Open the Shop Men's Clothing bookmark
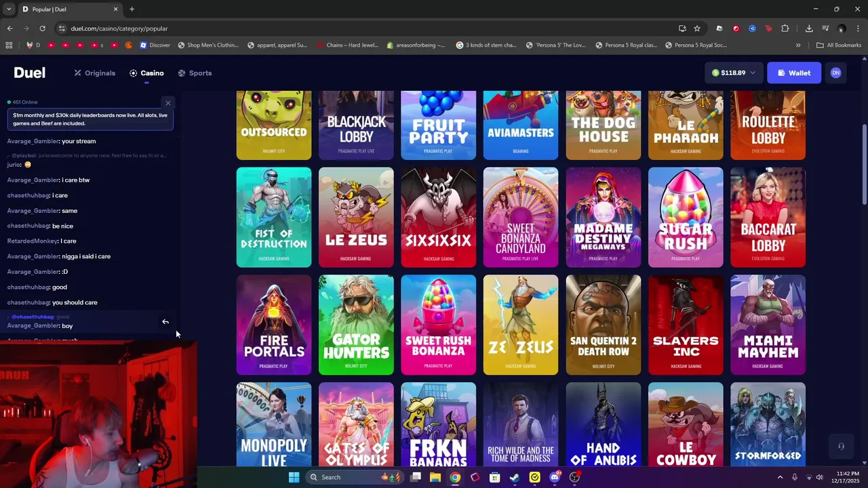 coord(208,45)
